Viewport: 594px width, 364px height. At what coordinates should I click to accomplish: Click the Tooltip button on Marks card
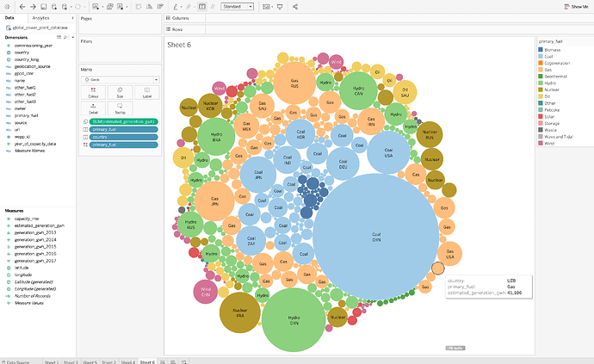[120, 108]
